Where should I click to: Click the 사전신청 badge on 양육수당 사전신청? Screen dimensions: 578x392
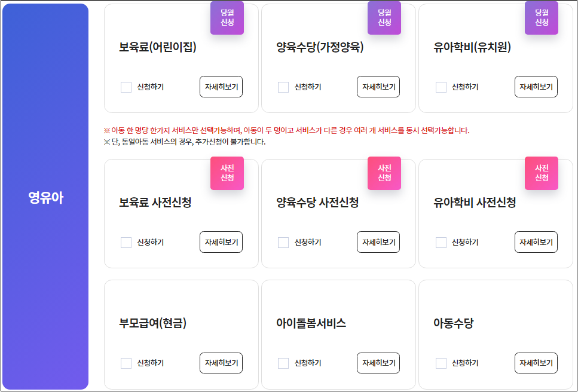[x=384, y=173]
